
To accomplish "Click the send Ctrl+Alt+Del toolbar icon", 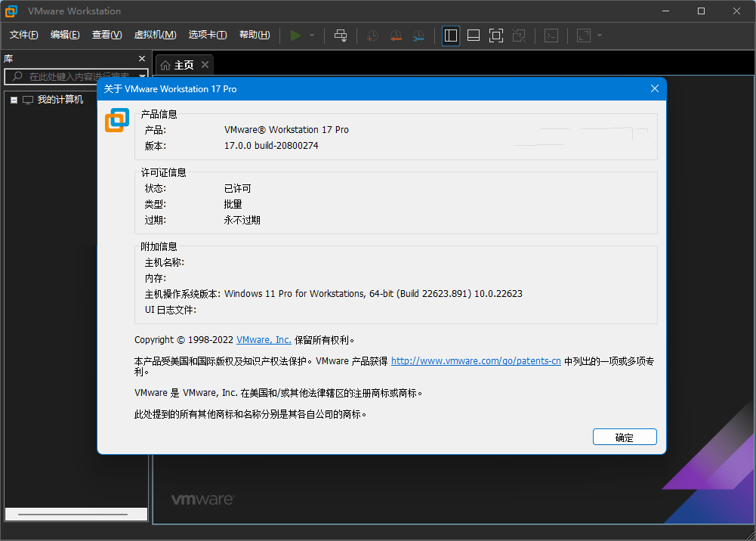I will tap(341, 35).
